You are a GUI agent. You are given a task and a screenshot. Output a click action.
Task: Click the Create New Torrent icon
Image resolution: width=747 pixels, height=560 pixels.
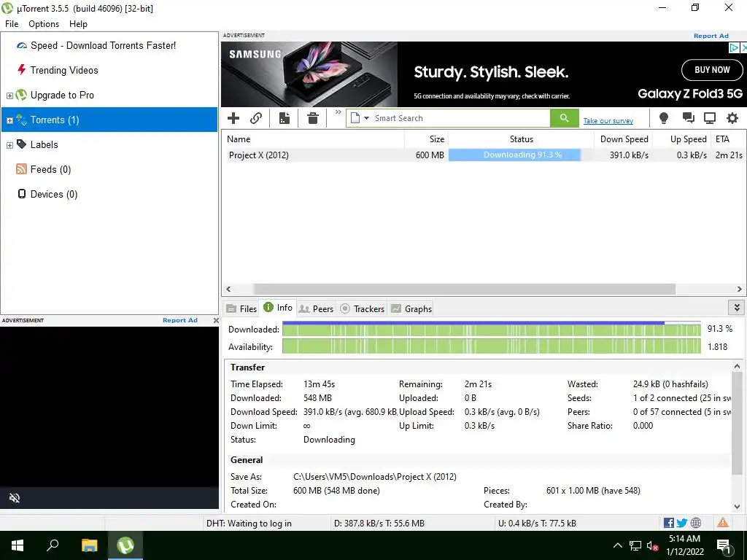285,118
